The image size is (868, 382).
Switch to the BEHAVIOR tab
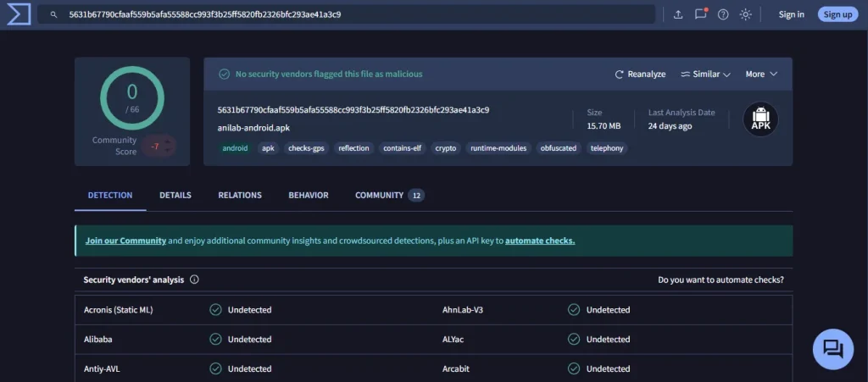[309, 195]
